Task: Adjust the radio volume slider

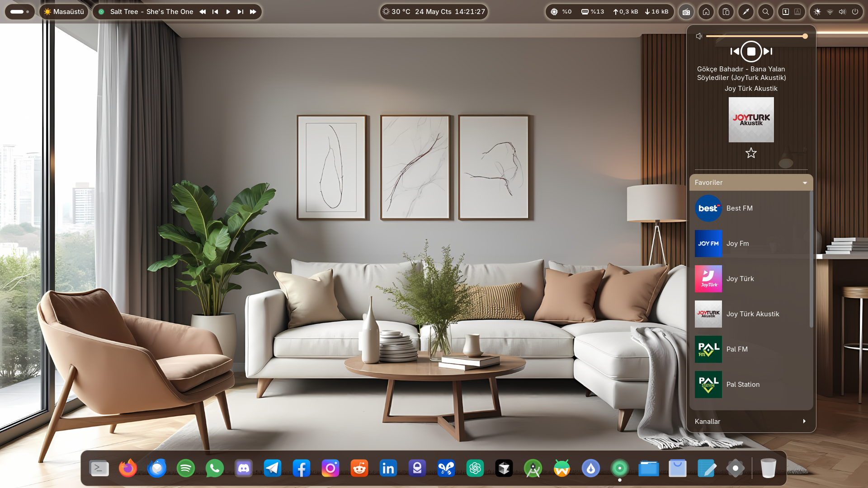Action: [755, 36]
